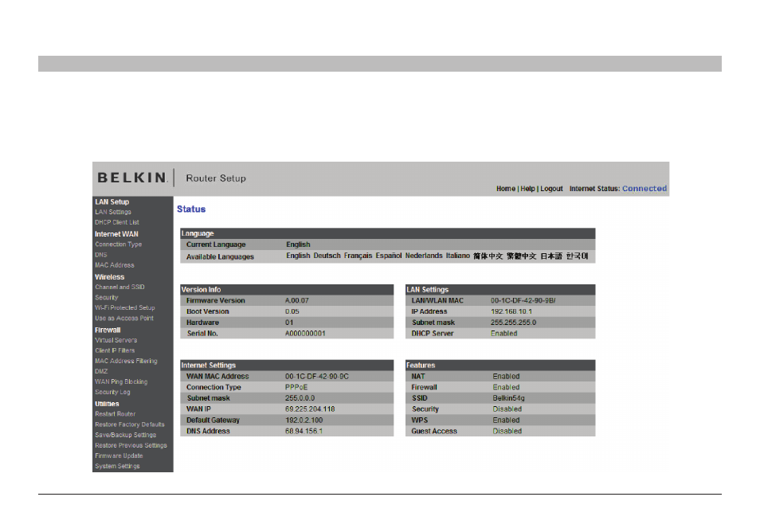Select the Internet WAN section heading
Image resolution: width=760 pixels, height=532 pixels.
(x=116, y=234)
